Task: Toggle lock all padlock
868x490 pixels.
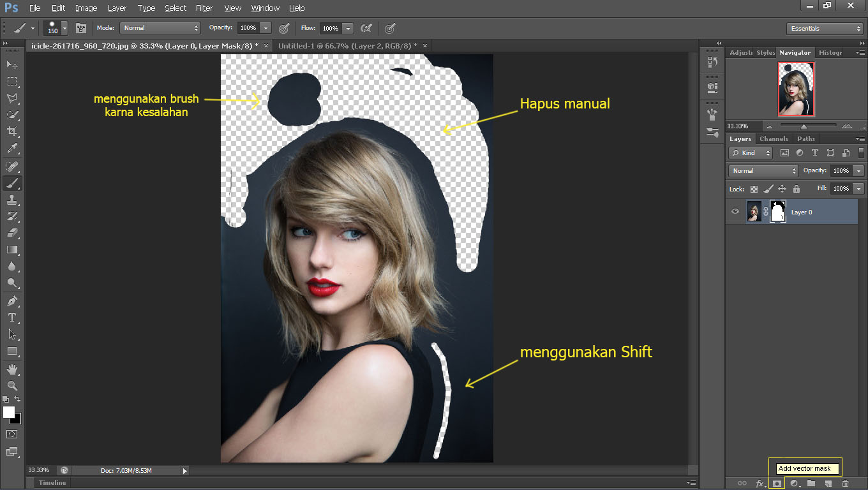Action: click(797, 189)
